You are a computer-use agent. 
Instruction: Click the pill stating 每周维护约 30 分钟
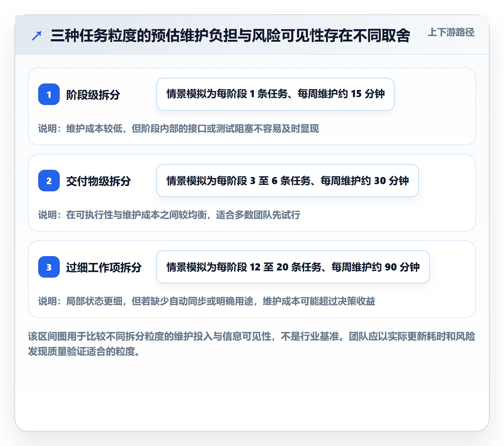click(x=288, y=181)
